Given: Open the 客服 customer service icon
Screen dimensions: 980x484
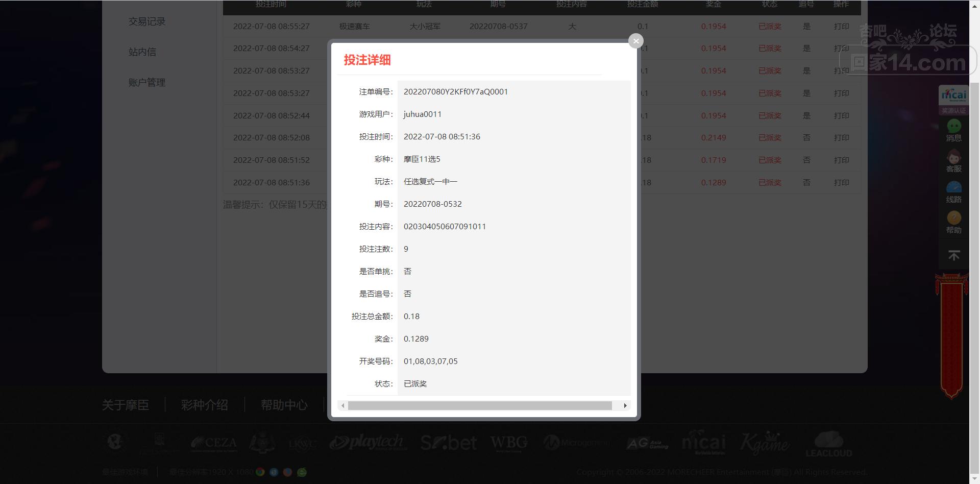Looking at the screenshot, I should [953, 161].
